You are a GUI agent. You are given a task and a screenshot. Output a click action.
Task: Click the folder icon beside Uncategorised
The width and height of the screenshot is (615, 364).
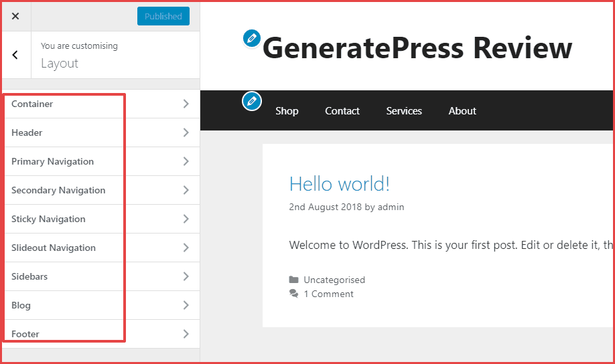point(294,280)
